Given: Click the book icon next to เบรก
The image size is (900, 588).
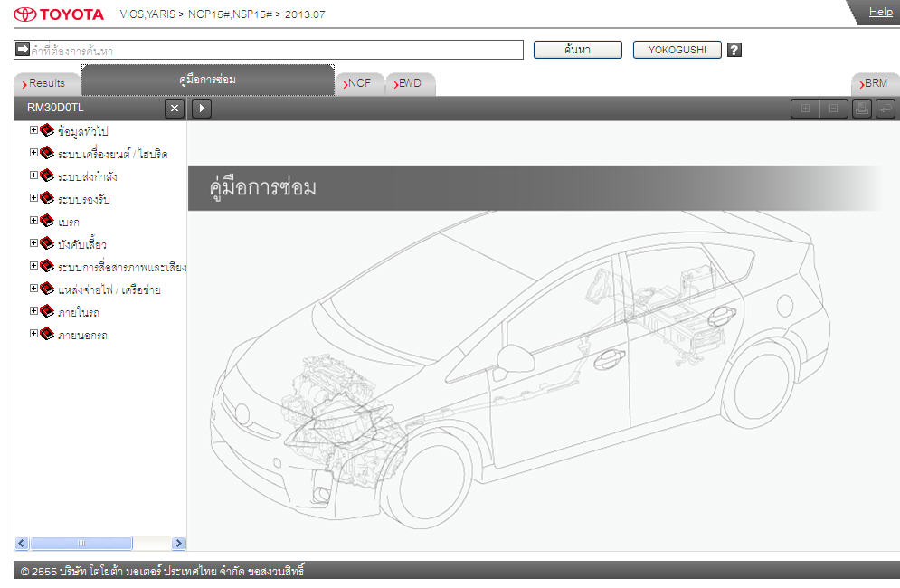Looking at the screenshot, I should pos(47,221).
